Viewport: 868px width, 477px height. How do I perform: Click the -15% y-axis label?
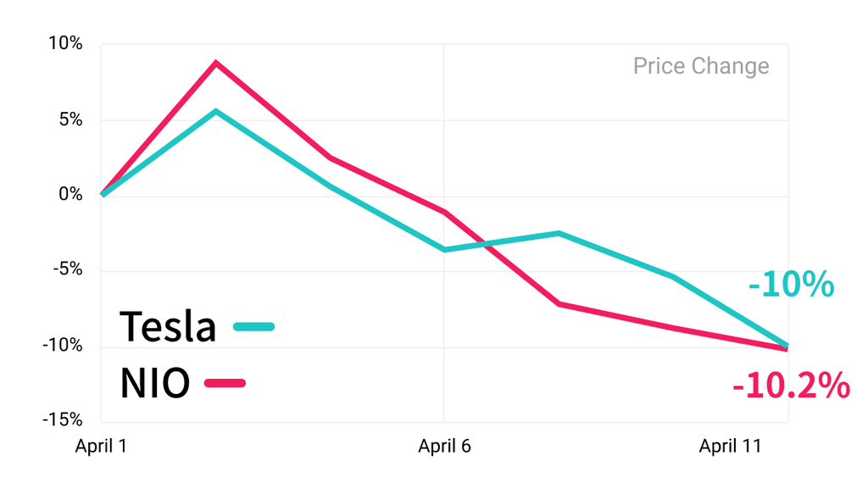[x=63, y=420]
